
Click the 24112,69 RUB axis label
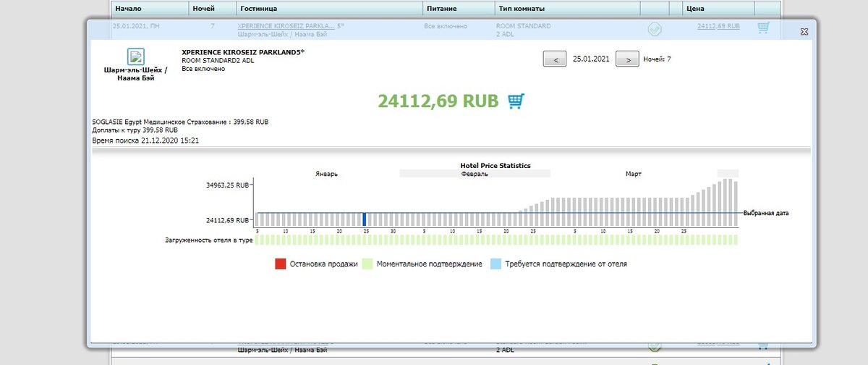click(227, 220)
